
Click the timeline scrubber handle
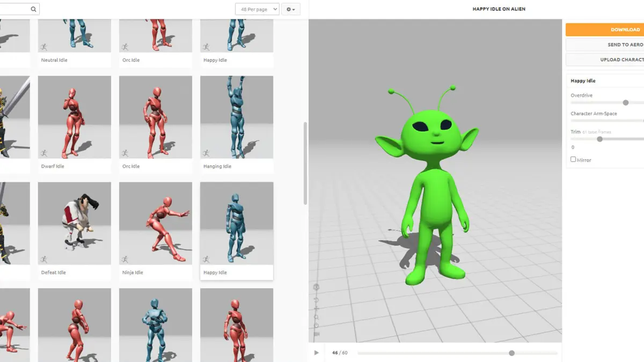511,353
